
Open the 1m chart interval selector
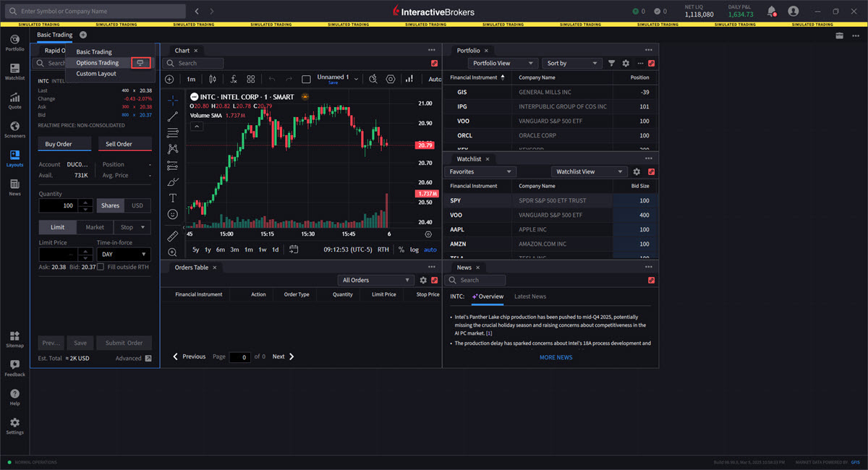(191, 79)
